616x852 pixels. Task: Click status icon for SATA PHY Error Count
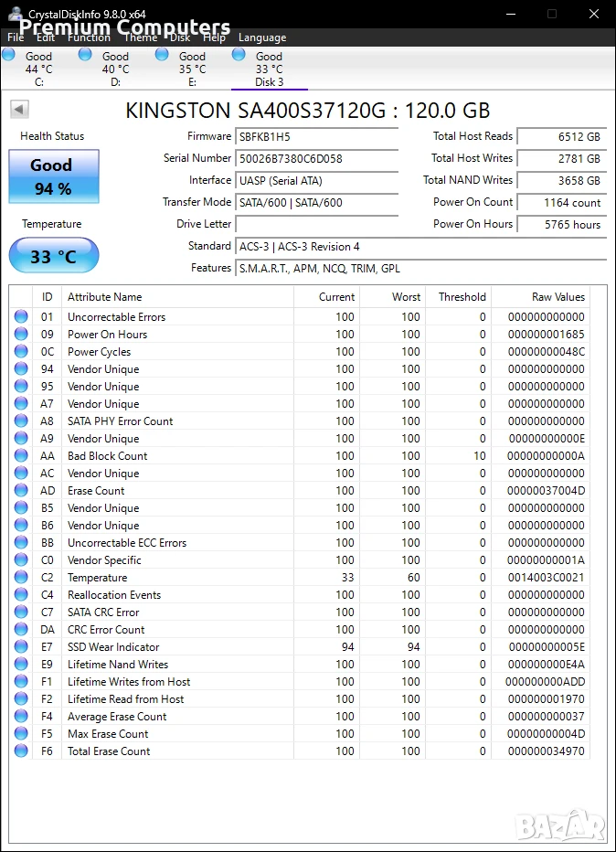click(x=21, y=421)
